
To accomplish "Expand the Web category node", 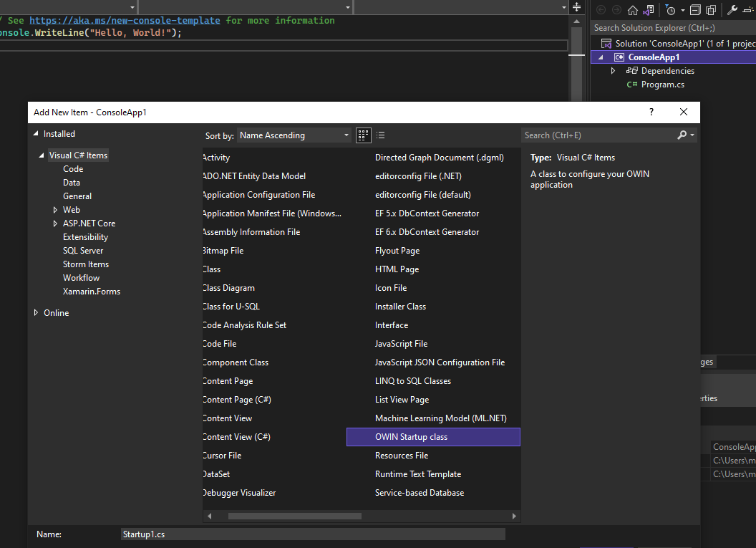I will pos(55,210).
